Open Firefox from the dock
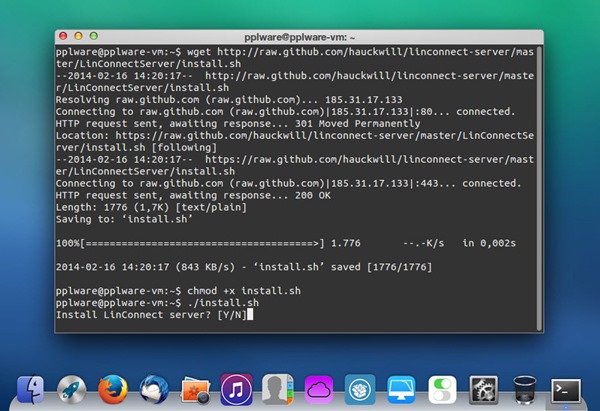Viewport: 600px width, 411px height. [112, 390]
